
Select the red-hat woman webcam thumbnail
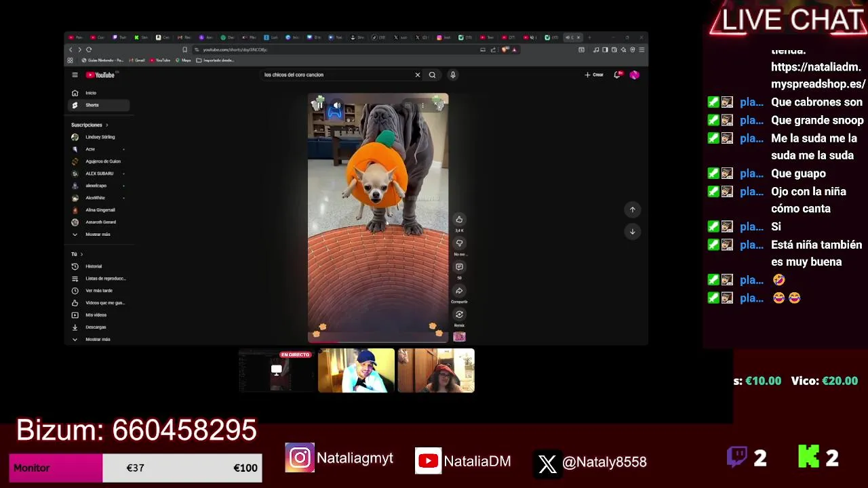[436, 371]
